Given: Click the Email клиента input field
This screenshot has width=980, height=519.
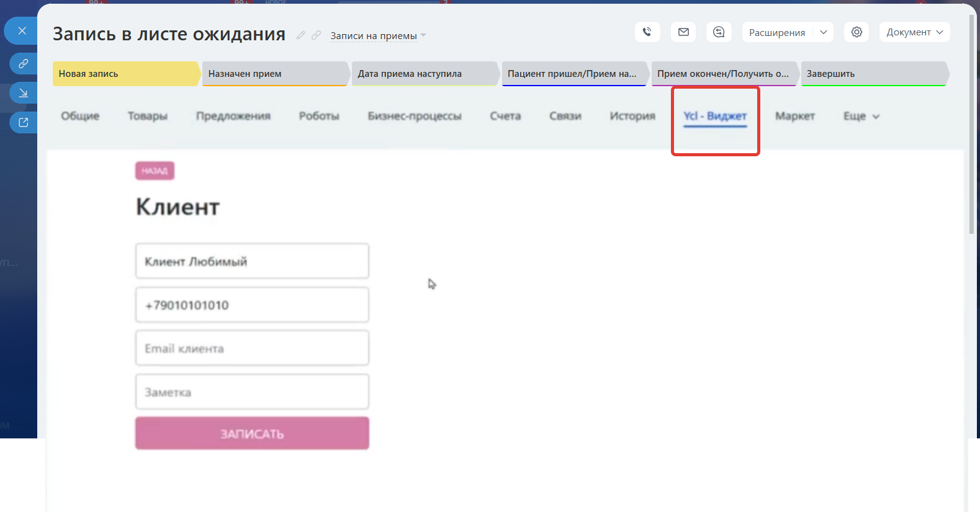Looking at the screenshot, I should click(252, 348).
